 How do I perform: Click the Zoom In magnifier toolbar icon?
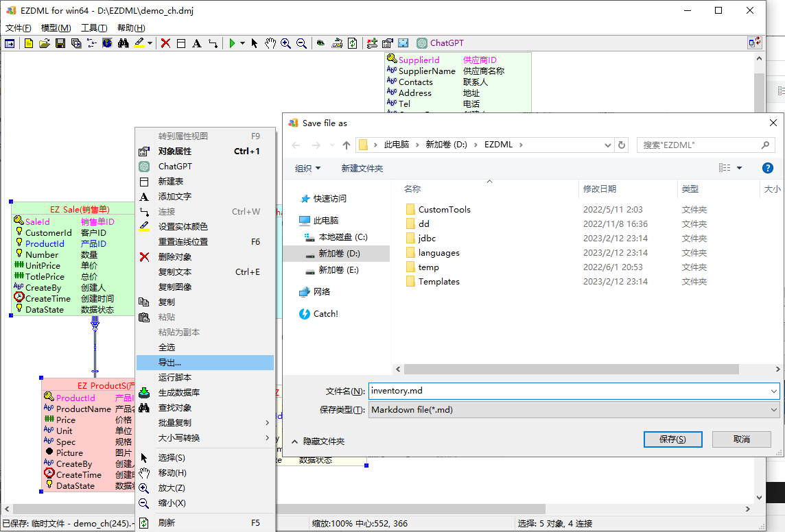tap(286, 43)
